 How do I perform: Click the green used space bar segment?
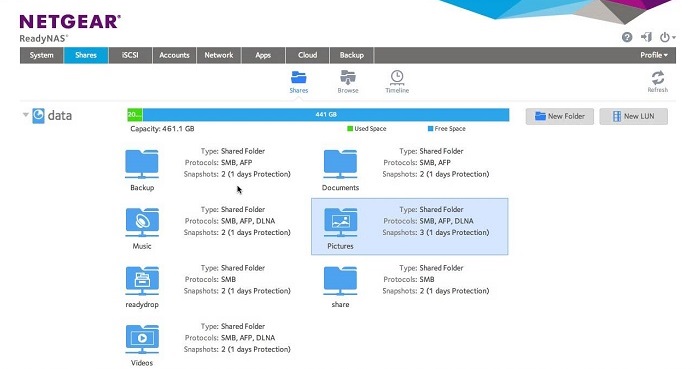(135, 115)
